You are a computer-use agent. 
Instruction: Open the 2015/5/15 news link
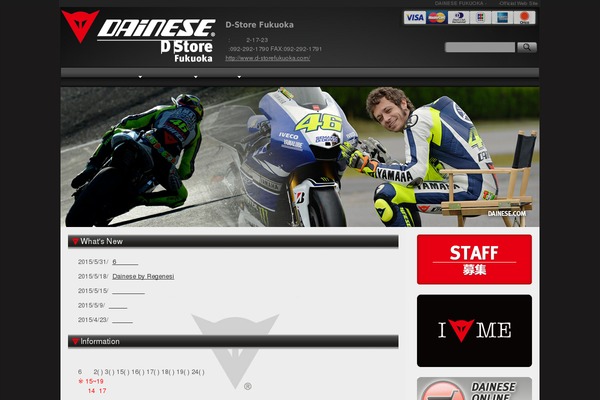128,291
